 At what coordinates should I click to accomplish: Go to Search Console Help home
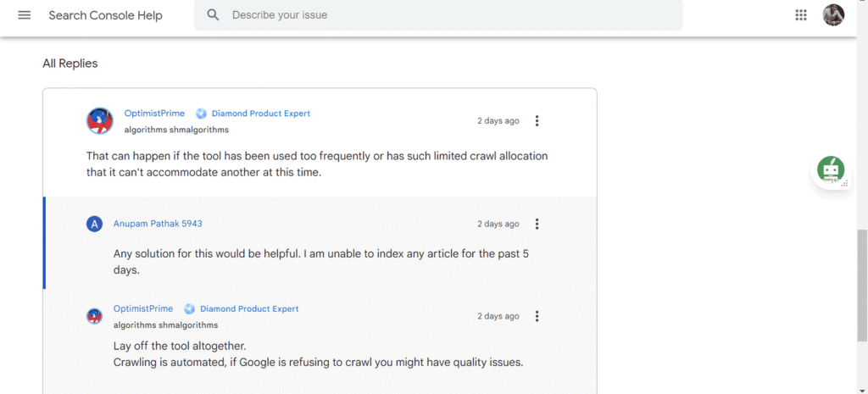105,15
